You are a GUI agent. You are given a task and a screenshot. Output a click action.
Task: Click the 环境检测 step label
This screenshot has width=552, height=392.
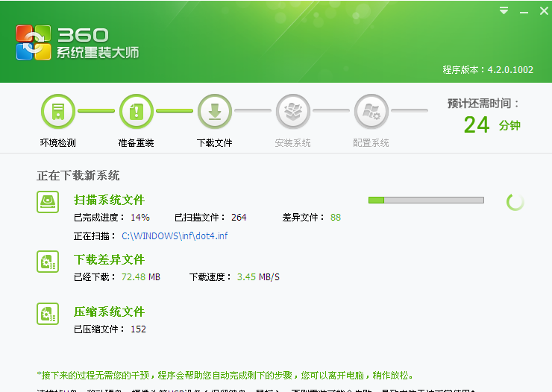click(58, 143)
